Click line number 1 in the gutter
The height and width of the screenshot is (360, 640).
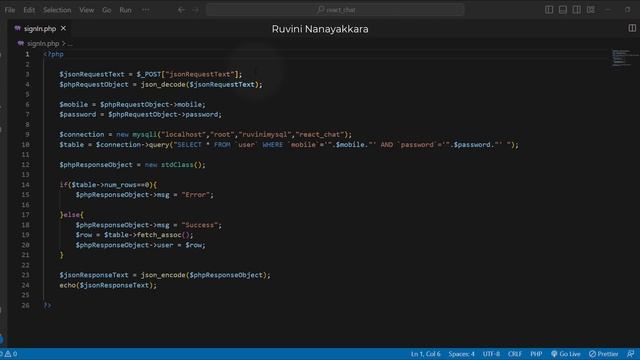(27, 54)
